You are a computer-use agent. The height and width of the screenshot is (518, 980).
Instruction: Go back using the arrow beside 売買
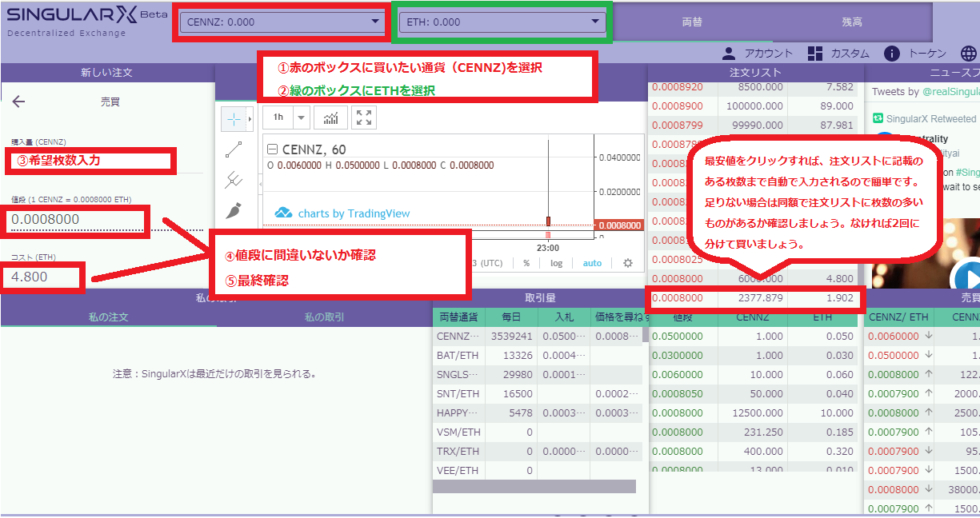[19, 102]
